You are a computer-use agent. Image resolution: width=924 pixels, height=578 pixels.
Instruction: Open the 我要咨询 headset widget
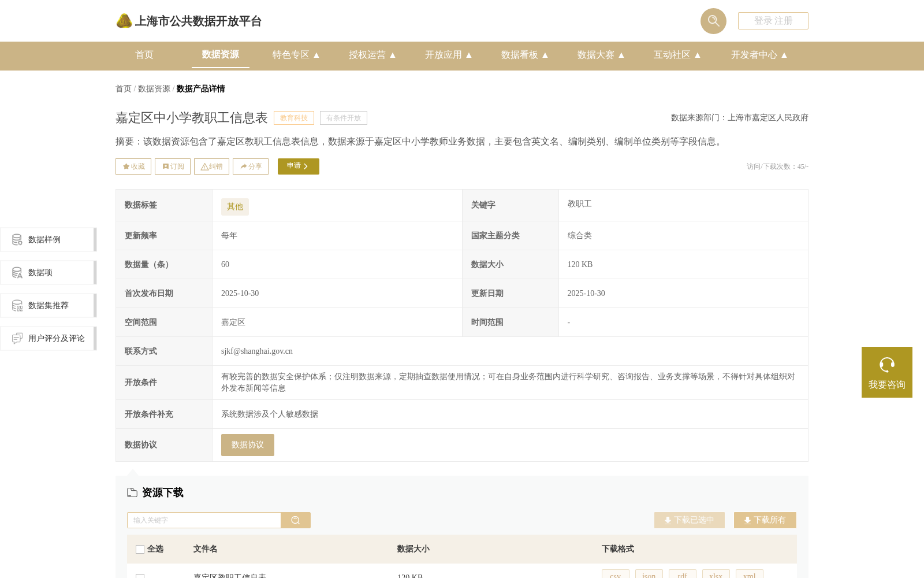(x=887, y=372)
